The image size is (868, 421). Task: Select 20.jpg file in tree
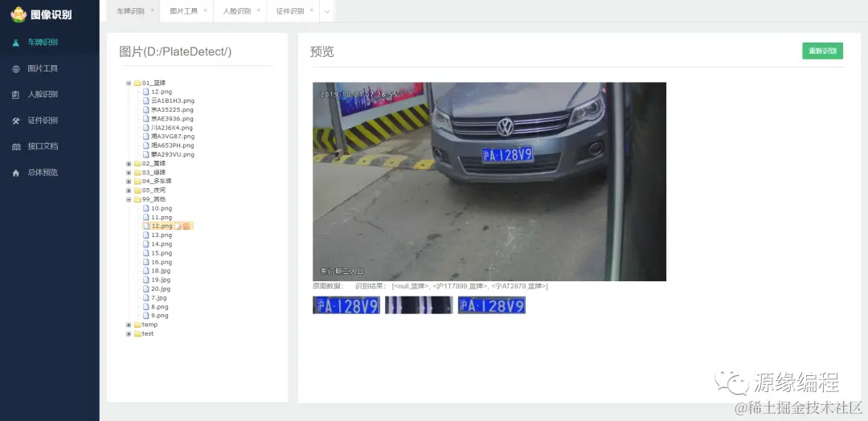[x=161, y=288]
